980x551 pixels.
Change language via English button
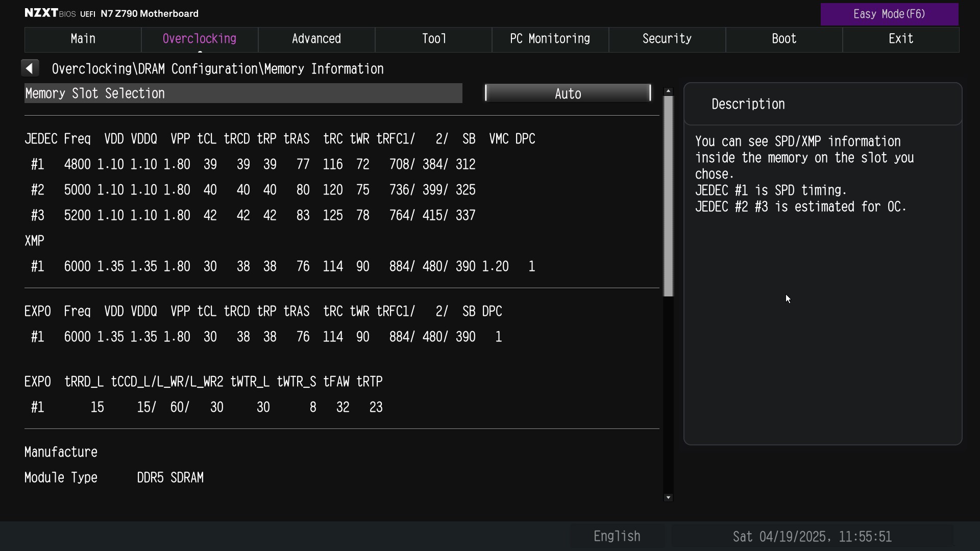point(617,536)
